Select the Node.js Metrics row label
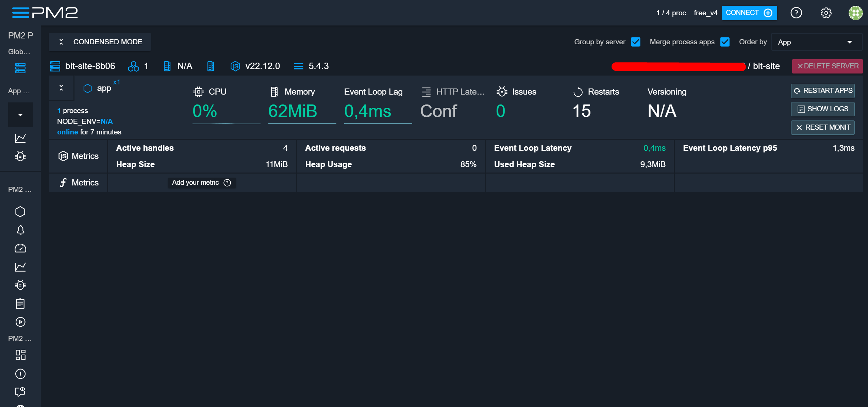Viewport: 868px width, 407px height. point(78,156)
